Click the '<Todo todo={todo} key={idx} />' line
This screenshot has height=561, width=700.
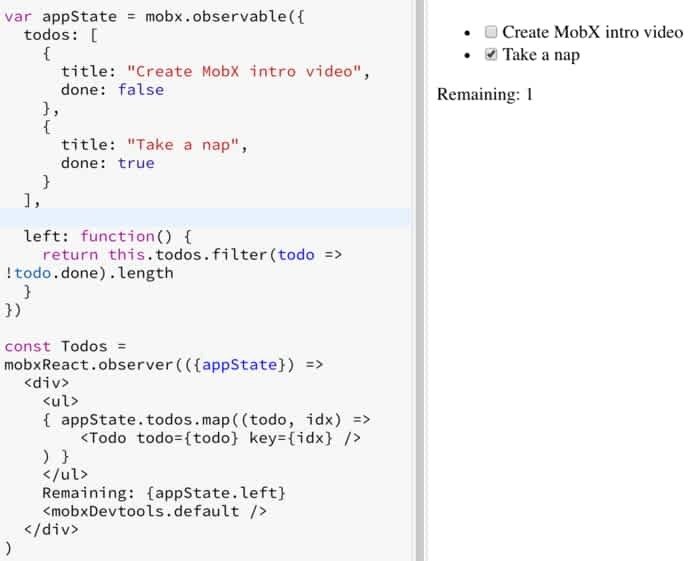tap(221, 438)
